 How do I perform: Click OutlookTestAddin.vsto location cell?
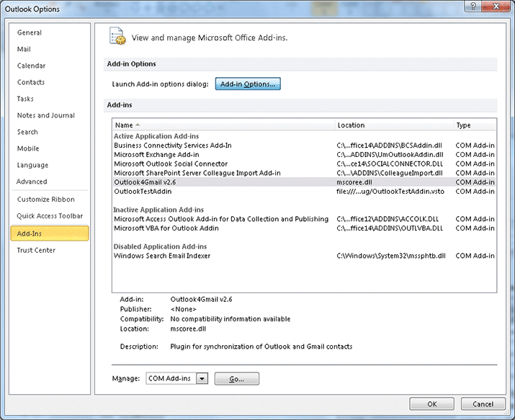coord(390,192)
